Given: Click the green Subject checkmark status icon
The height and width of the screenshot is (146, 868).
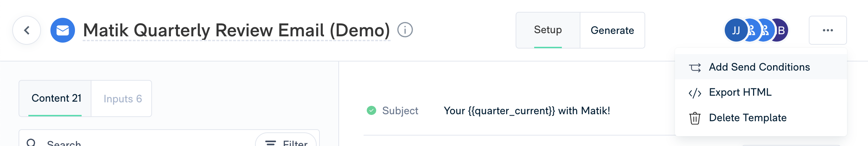Looking at the screenshot, I should click(x=371, y=111).
